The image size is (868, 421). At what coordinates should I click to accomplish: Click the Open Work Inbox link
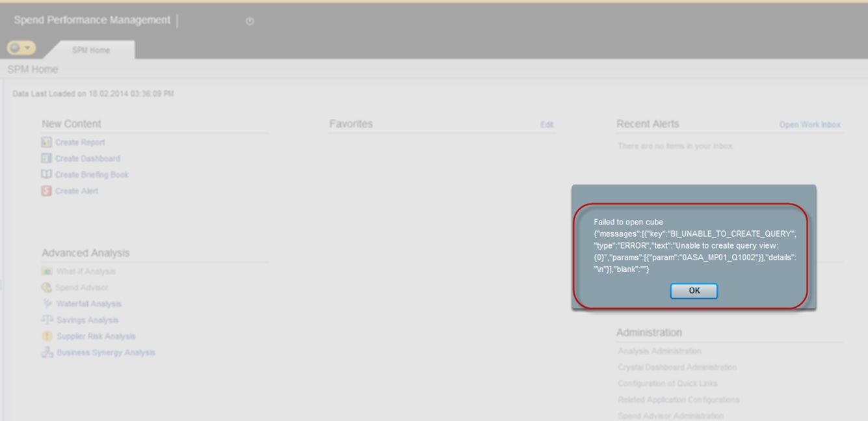pos(810,124)
